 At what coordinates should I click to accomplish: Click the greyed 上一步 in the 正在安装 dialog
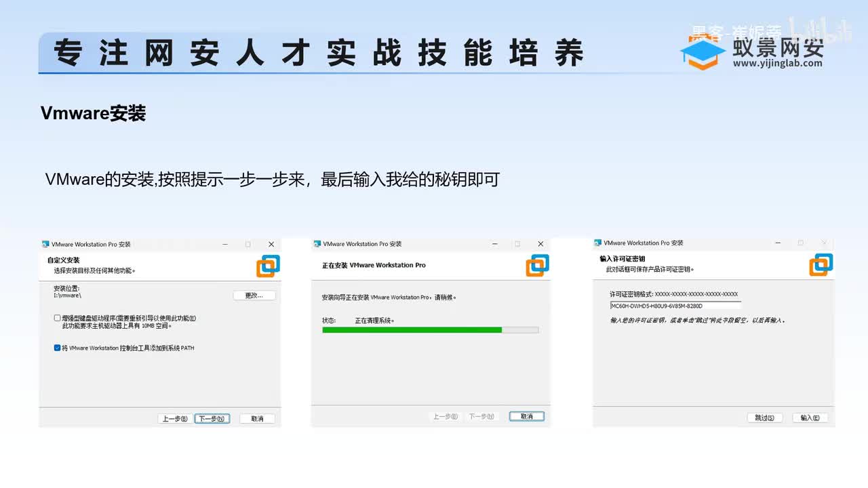pyautogui.click(x=445, y=416)
